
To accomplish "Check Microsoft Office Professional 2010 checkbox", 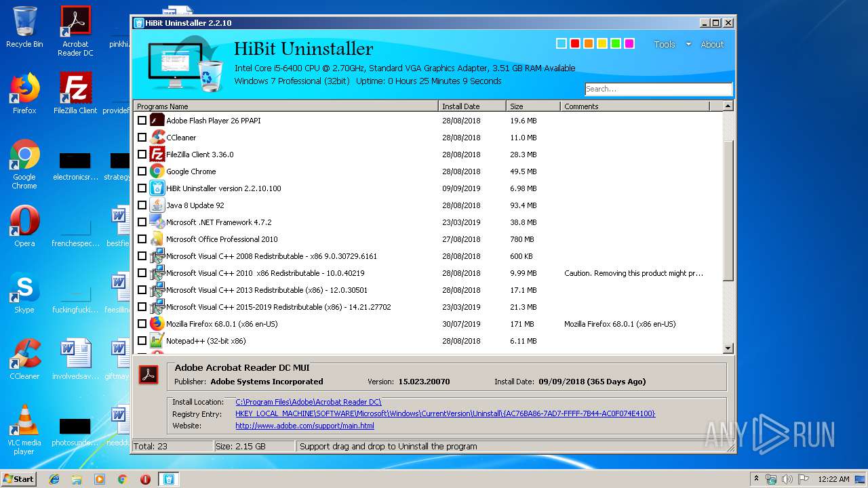I will [x=142, y=239].
